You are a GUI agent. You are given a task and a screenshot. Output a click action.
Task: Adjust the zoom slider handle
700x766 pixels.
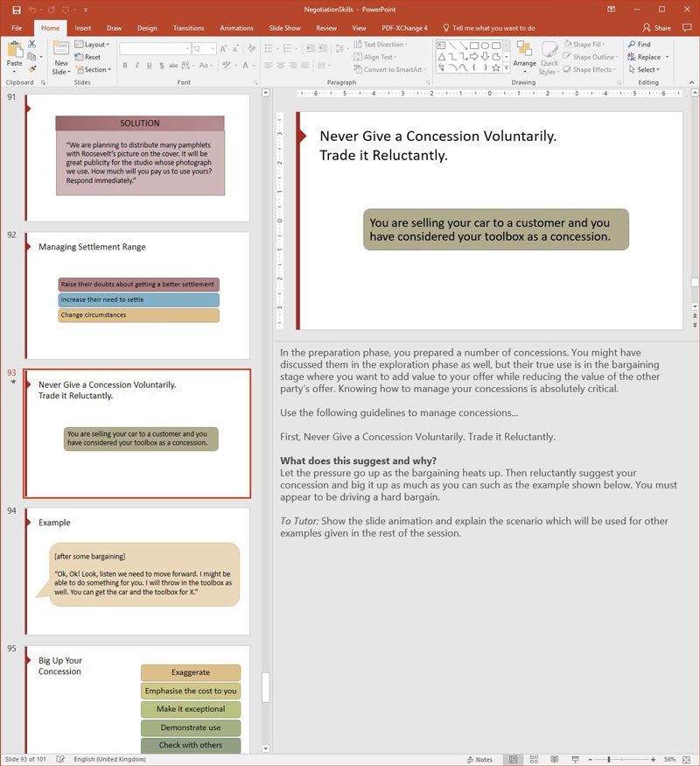coord(609,759)
